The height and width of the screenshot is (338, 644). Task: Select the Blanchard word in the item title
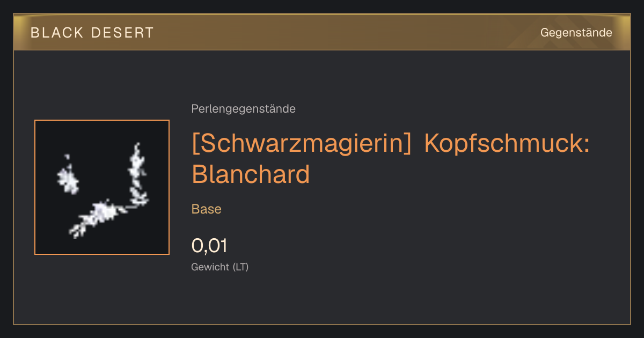(x=251, y=174)
